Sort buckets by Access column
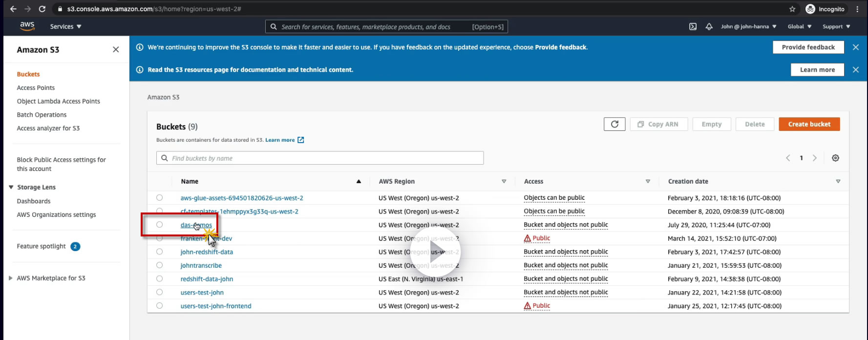Viewport: 868px width, 340px height. coord(648,181)
